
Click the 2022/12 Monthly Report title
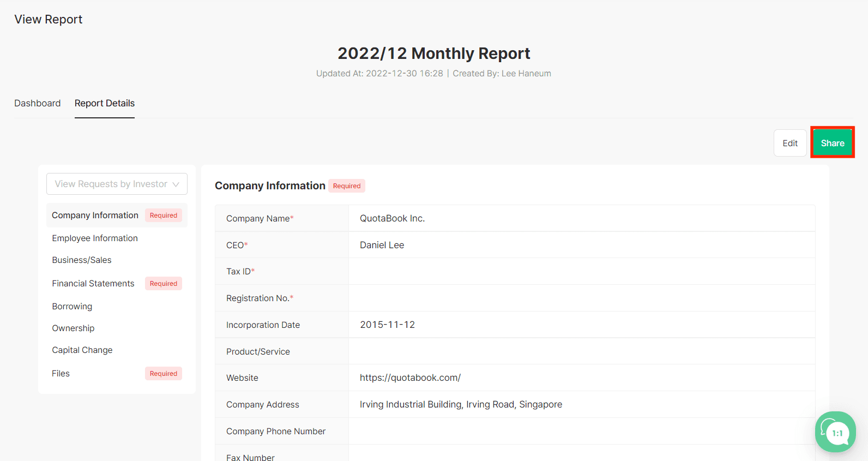tap(434, 53)
